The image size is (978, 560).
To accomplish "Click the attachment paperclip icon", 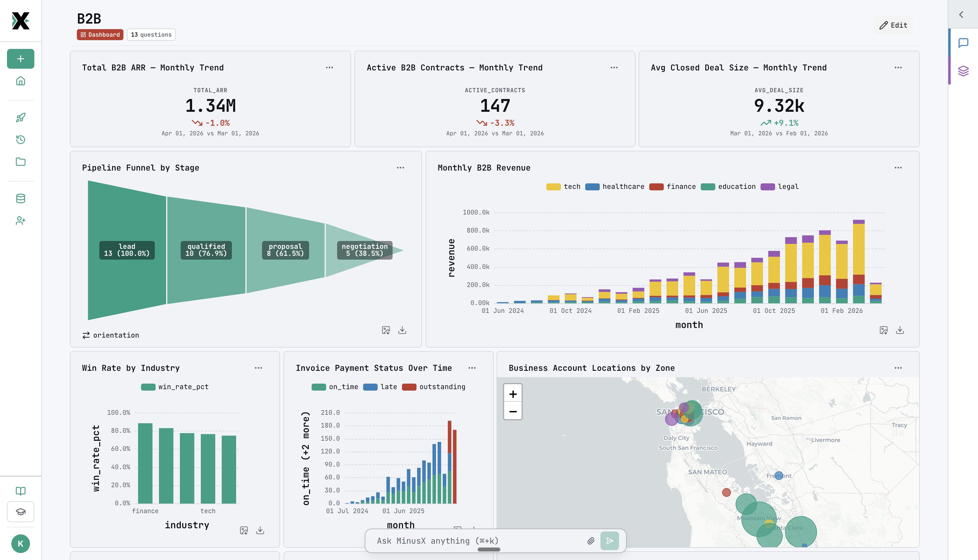I will pyautogui.click(x=591, y=541).
